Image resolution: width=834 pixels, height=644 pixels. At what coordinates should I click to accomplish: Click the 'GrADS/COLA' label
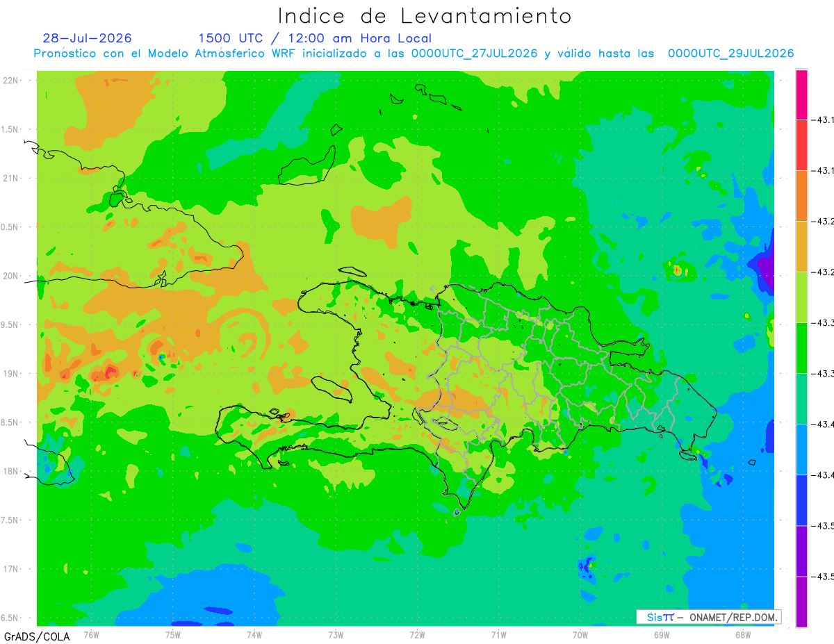[x=37, y=636]
